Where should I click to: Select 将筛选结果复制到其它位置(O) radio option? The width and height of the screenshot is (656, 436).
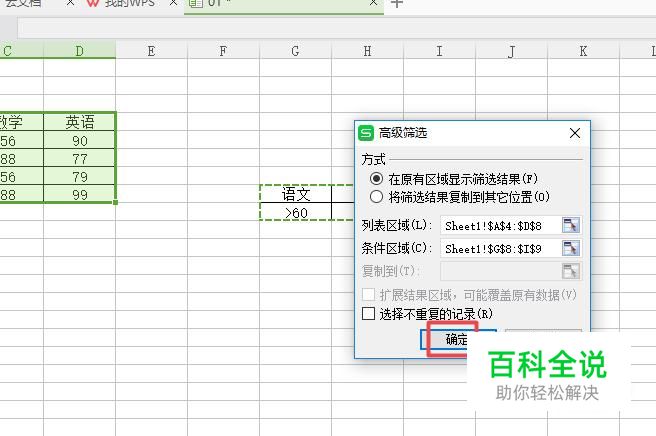pos(459,197)
